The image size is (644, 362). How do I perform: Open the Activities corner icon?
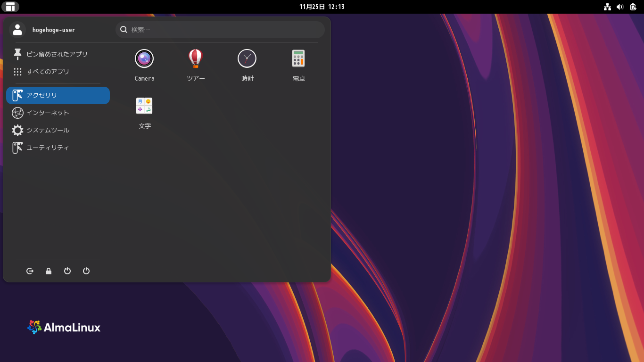[10, 7]
